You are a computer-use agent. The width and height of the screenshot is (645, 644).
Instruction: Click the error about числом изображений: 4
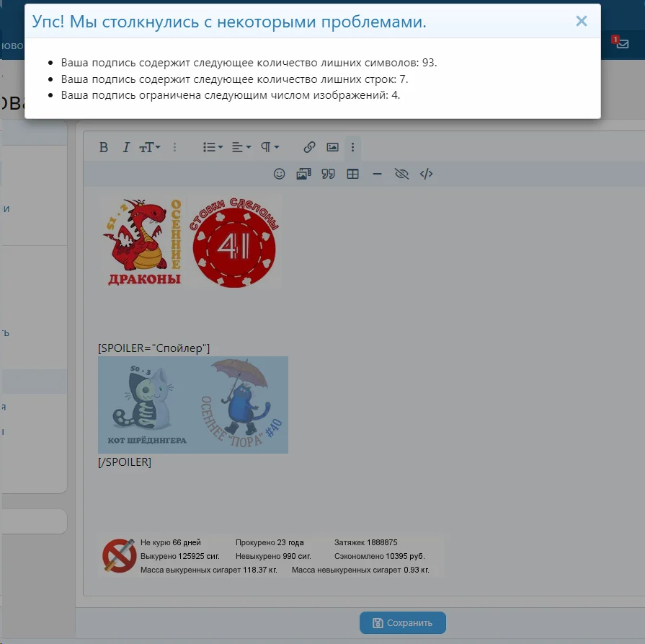pos(231,95)
